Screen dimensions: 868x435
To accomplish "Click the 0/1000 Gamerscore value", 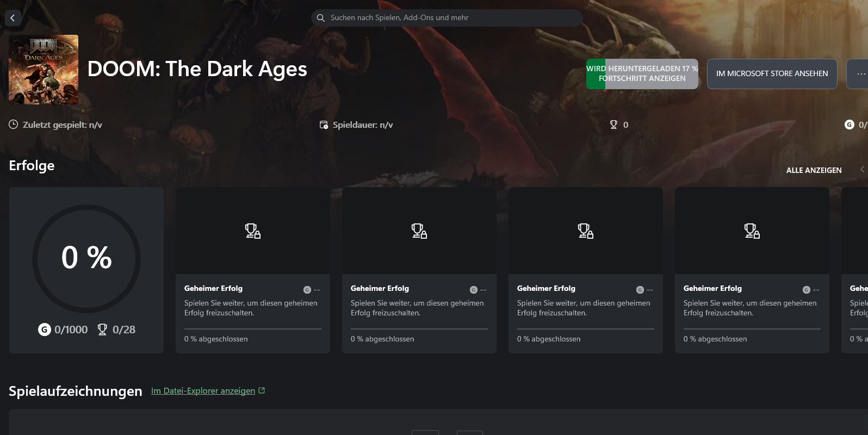I will pyautogui.click(x=71, y=330).
